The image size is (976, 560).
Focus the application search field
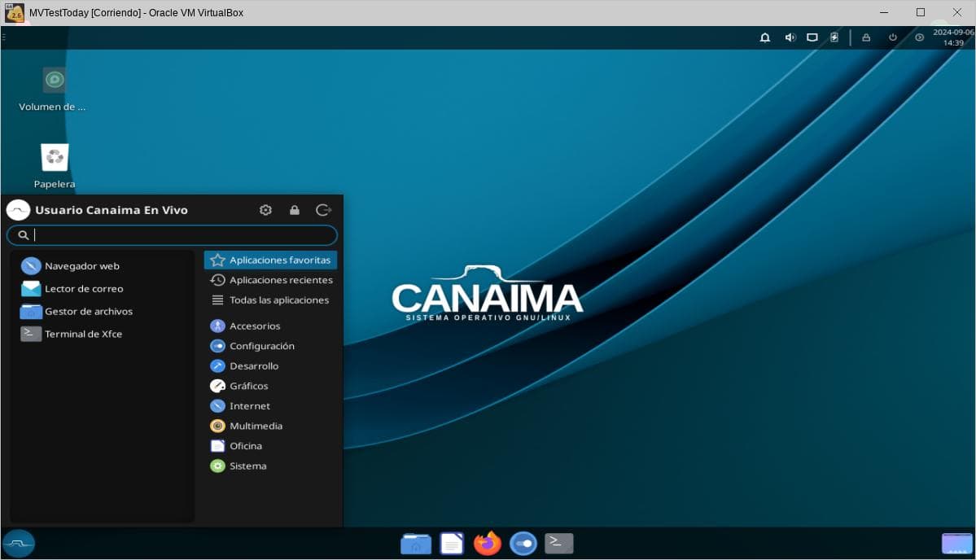click(x=173, y=235)
